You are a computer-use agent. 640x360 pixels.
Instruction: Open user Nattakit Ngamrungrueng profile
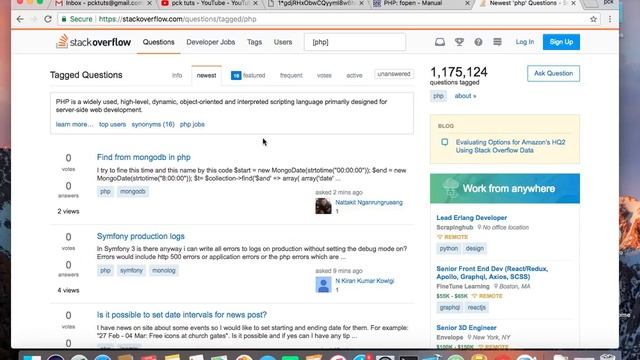coord(369,202)
